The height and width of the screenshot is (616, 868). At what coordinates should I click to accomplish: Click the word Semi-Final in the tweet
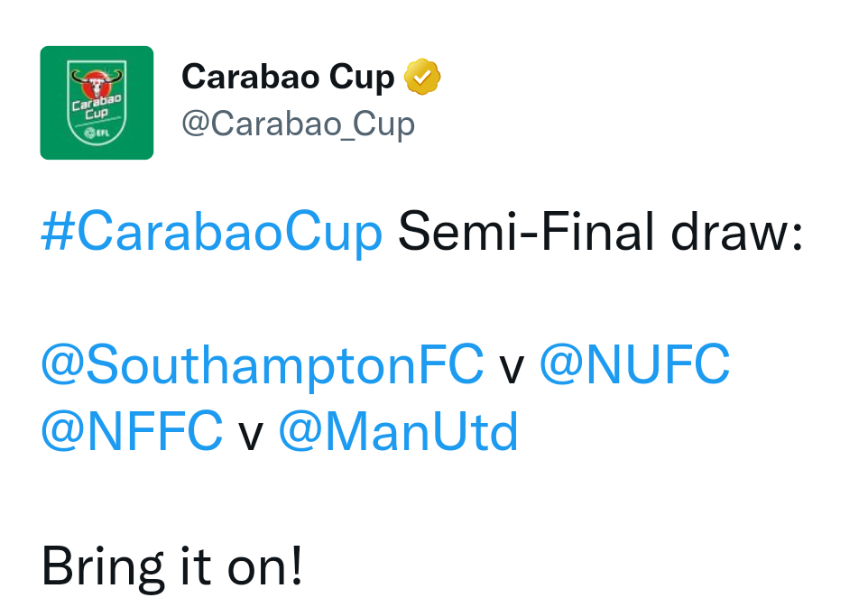(526, 232)
